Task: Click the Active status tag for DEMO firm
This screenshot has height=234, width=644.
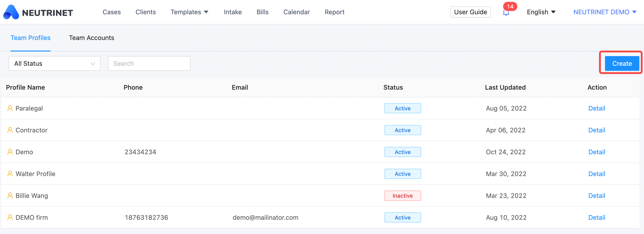Action: 403,217
